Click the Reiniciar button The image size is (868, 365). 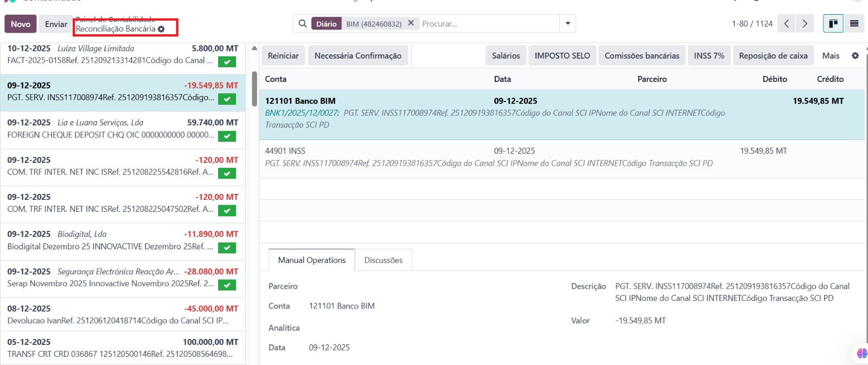pyautogui.click(x=283, y=56)
